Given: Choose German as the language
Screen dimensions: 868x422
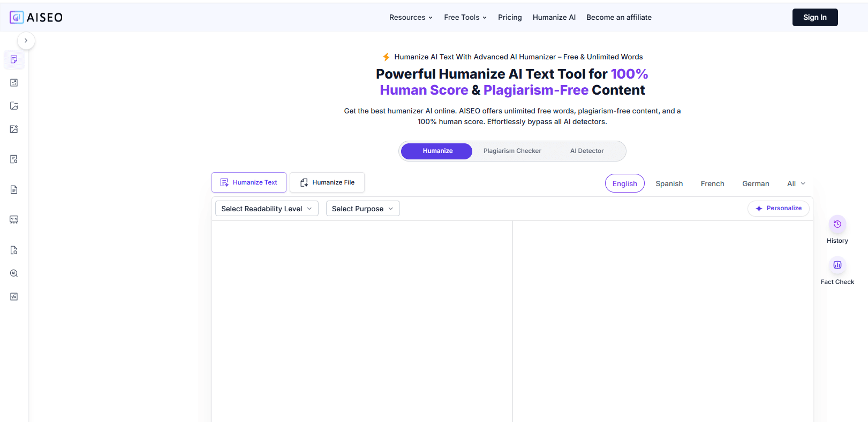Looking at the screenshot, I should 756,183.
